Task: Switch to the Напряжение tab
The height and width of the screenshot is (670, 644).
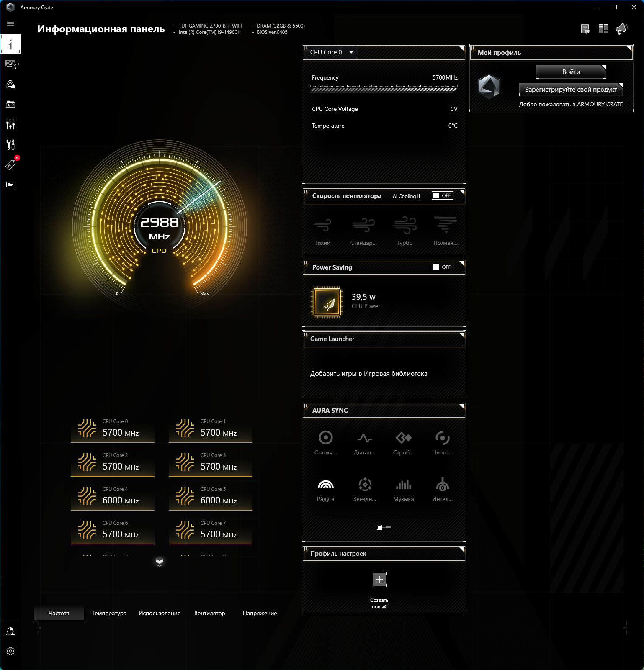Action: pos(260,613)
